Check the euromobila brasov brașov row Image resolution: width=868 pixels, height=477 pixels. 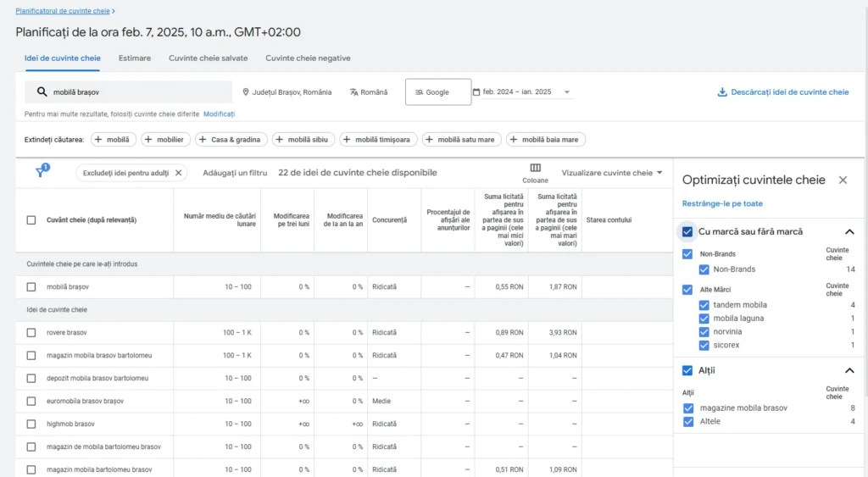point(31,402)
